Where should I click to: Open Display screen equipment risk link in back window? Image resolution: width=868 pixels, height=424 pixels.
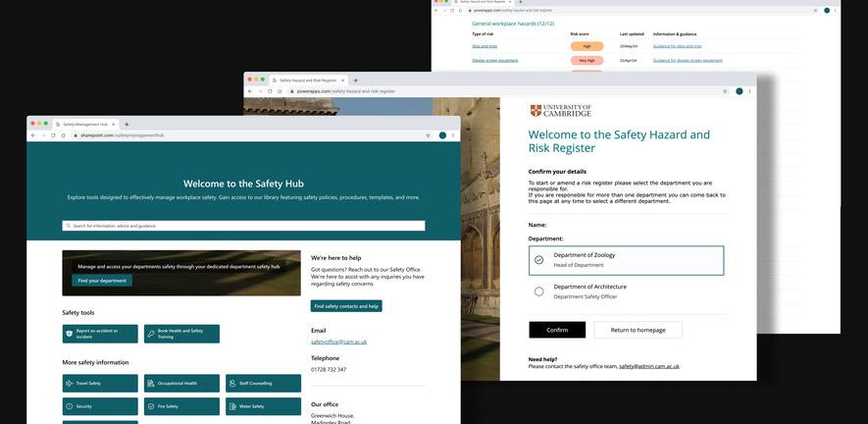[x=495, y=60]
